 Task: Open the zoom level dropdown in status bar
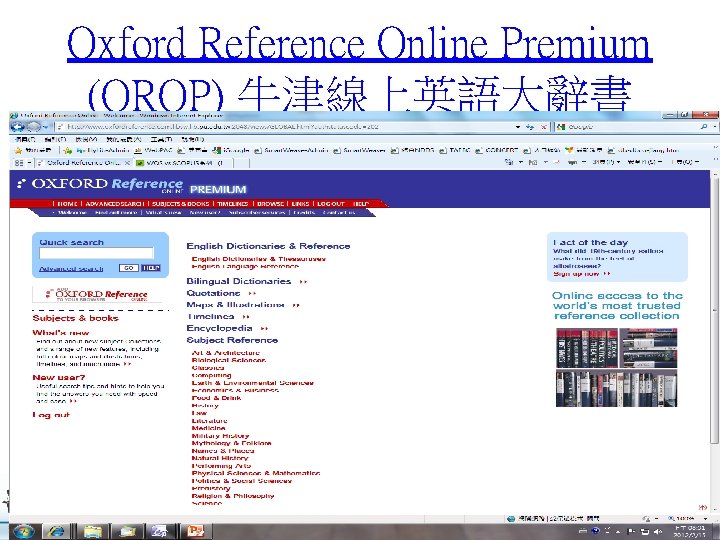[x=703, y=518]
